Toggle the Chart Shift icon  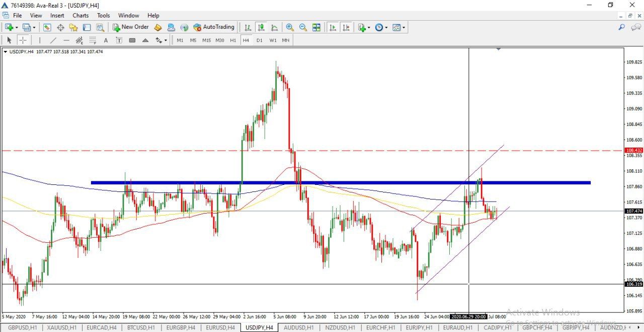pos(346,27)
